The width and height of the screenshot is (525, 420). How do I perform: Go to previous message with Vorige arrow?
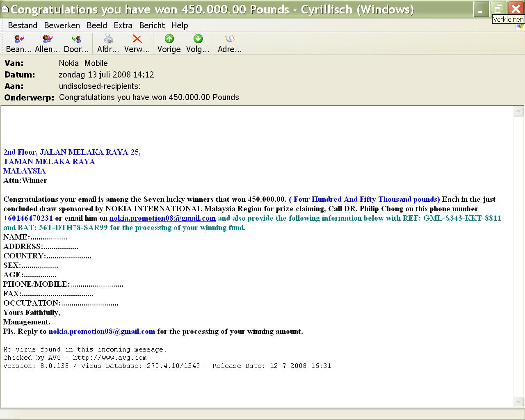point(169,39)
